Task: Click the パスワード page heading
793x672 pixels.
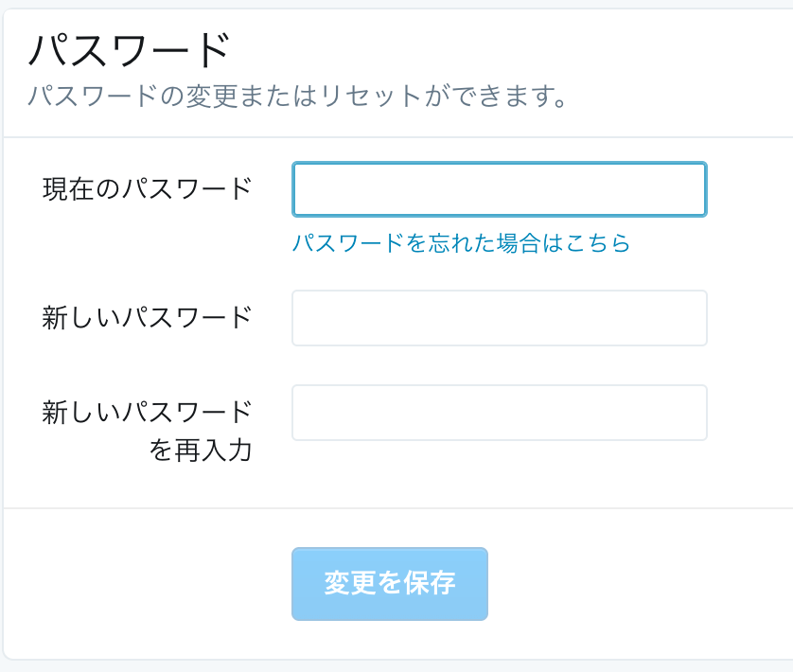Action: click(x=129, y=50)
